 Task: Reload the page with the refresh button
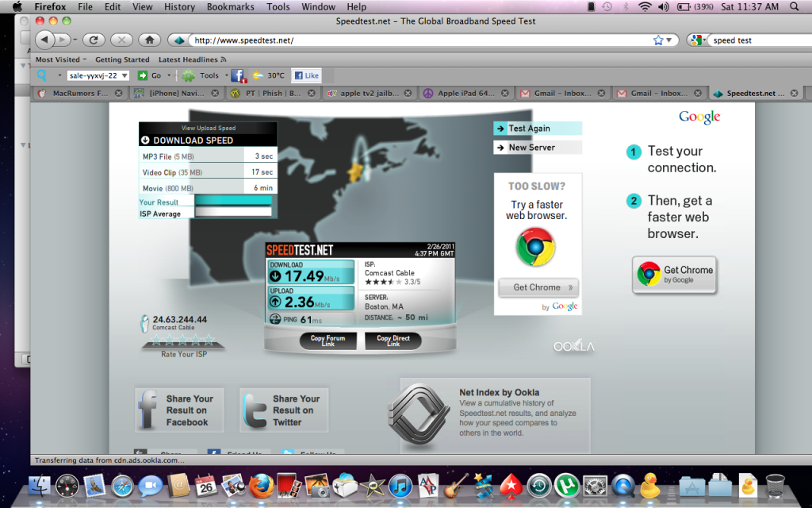(94, 40)
